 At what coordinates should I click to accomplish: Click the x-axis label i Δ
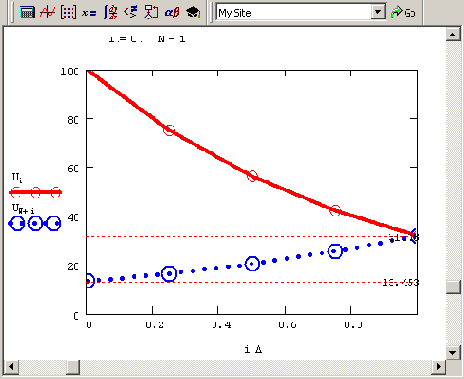tap(253, 349)
